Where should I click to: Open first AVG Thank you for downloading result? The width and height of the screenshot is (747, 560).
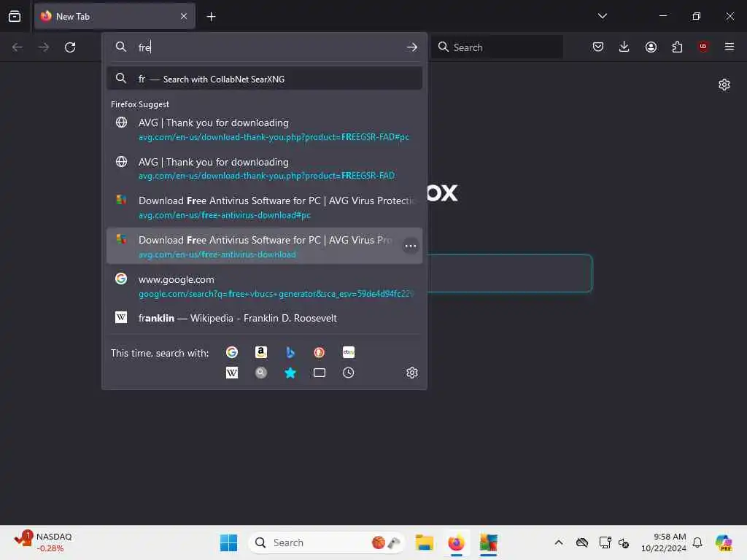(264, 130)
